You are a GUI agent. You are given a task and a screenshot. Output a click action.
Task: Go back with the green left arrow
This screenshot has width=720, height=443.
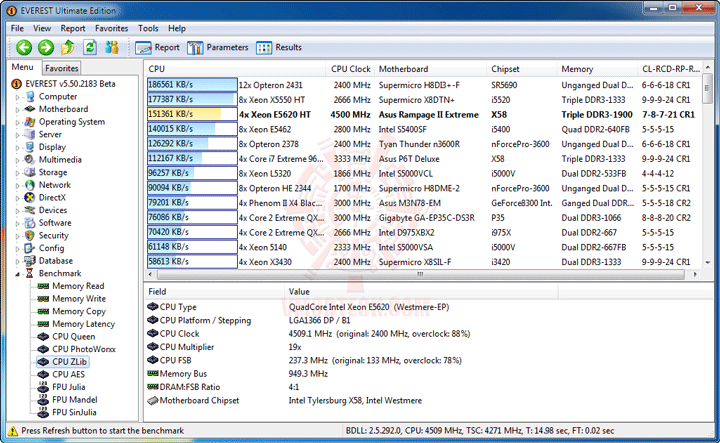[x=24, y=47]
